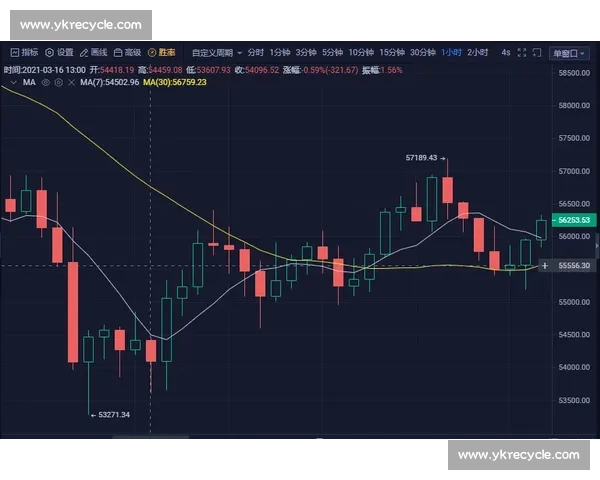Image resolution: width=600 pixels, height=480 pixels.
Task: Switch to the 1小时 timeframe
Action: coord(451,52)
